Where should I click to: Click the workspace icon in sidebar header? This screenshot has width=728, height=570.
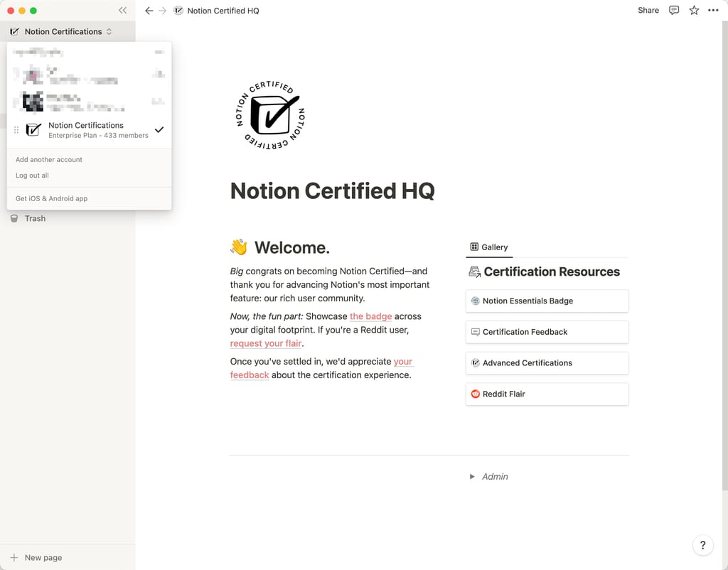(x=15, y=31)
